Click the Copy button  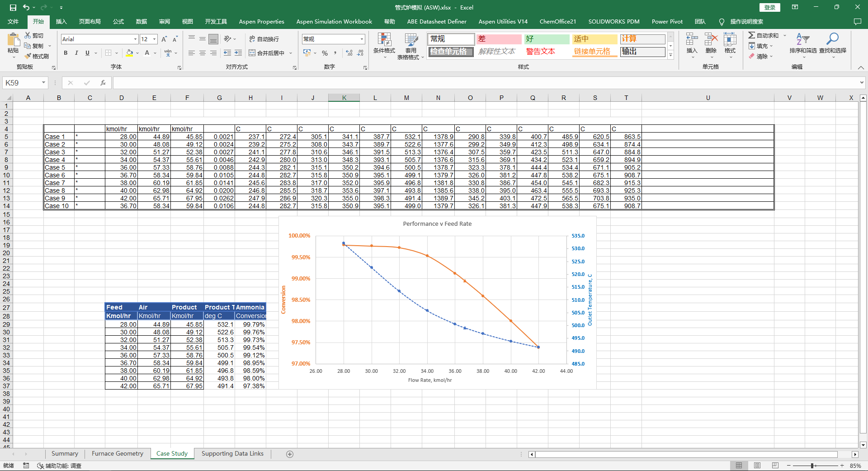[34, 46]
